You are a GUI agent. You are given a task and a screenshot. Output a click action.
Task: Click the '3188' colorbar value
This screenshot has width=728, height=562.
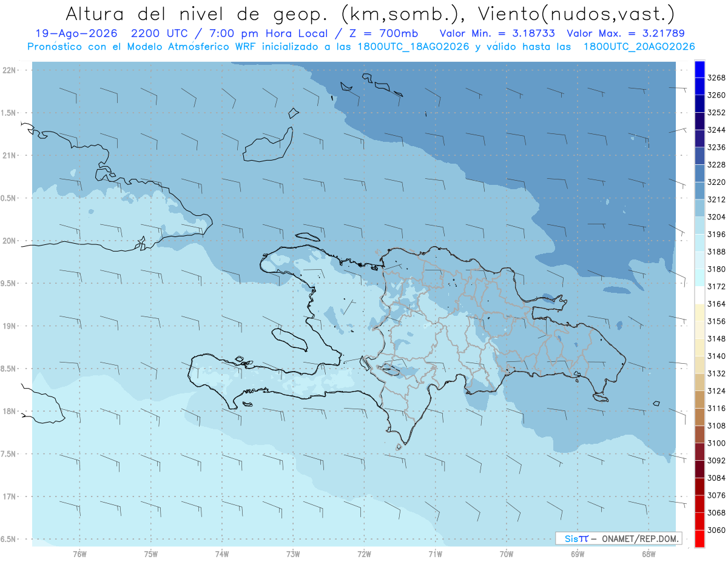pos(716,252)
